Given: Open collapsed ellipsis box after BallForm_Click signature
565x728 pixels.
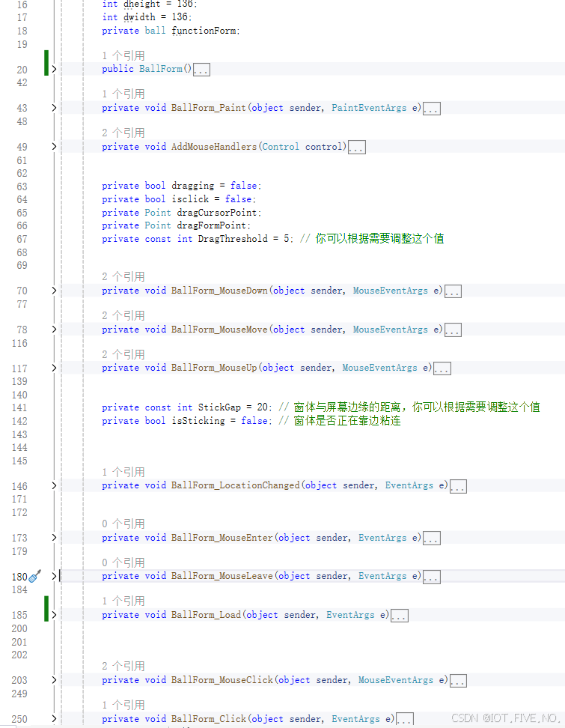Looking at the screenshot, I should click(405, 720).
